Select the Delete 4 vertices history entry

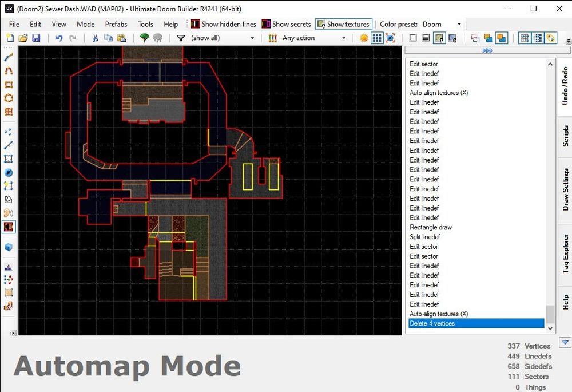(476, 323)
